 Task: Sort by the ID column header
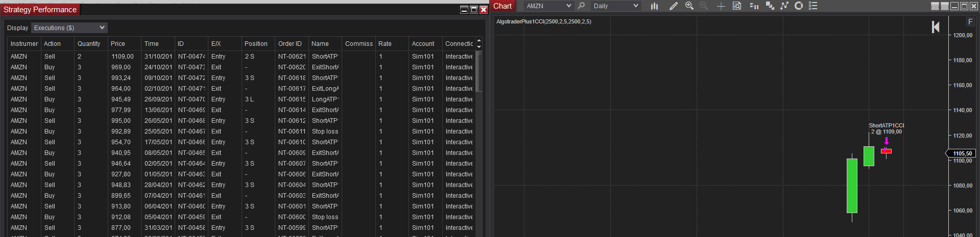191,44
